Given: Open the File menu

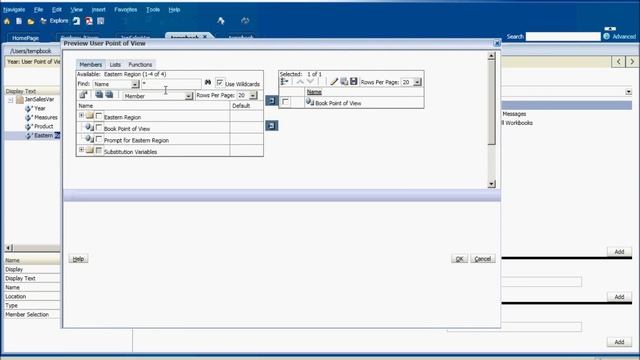Looking at the screenshot, I should tap(39, 9).
